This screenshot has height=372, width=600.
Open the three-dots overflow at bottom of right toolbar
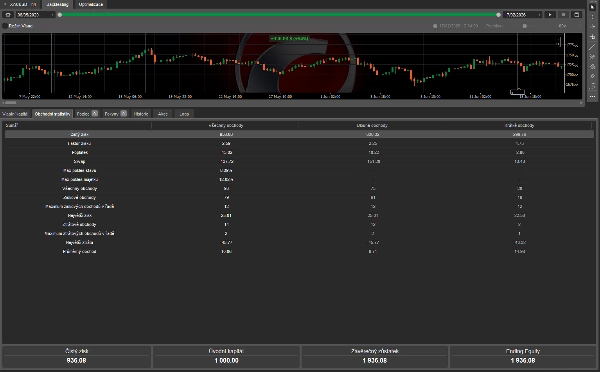coord(592,96)
